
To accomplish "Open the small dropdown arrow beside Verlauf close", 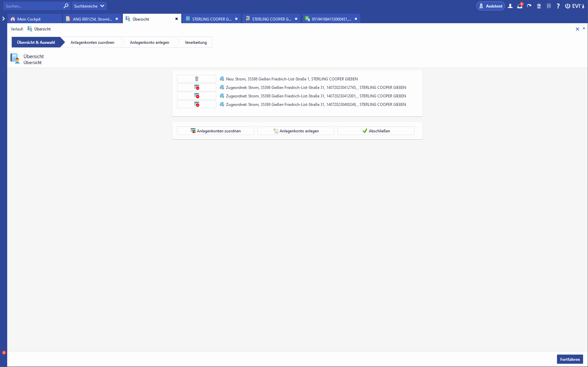I will [x=584, y=28].
